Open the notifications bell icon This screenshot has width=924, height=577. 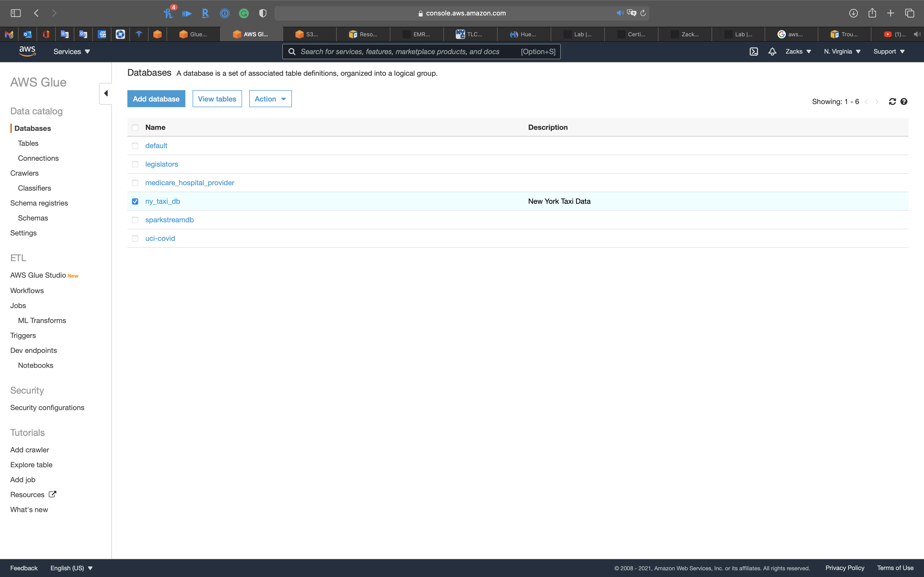point(772,52)
